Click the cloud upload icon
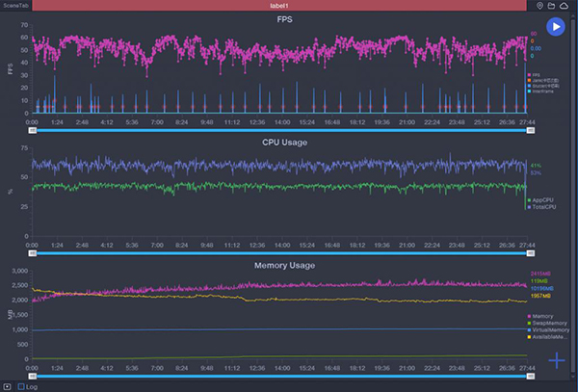This screenshot has width=578, height=392. [565, 6]
